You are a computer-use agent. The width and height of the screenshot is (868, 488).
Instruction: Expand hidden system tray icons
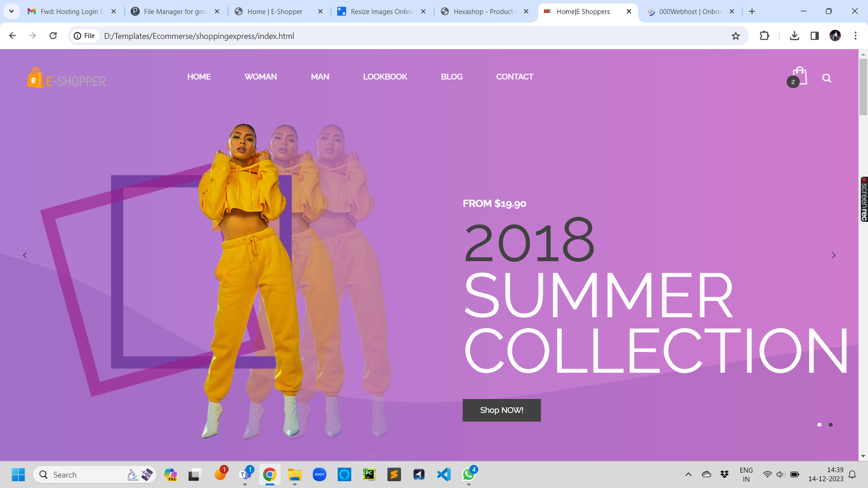[687, 474]
